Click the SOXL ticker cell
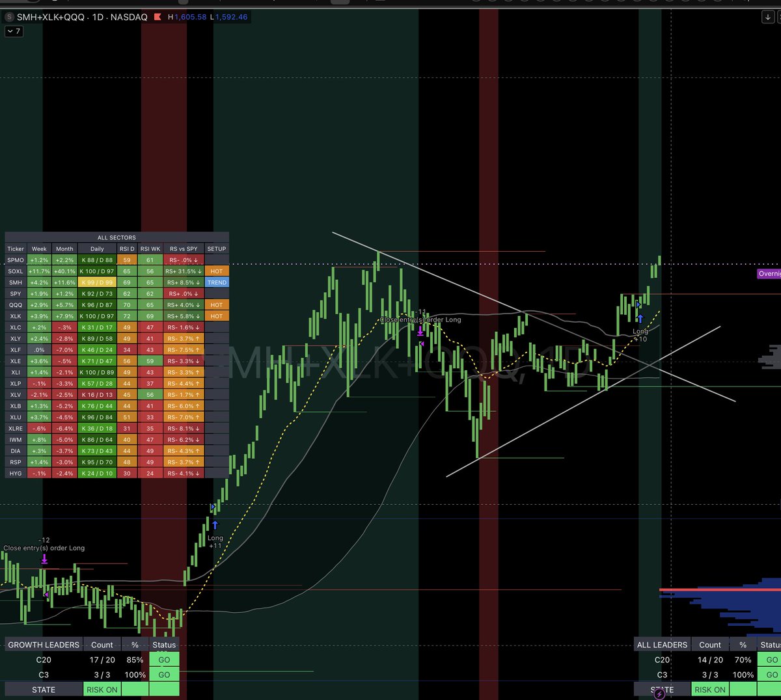The image size is (781, 700). (16, 271)
